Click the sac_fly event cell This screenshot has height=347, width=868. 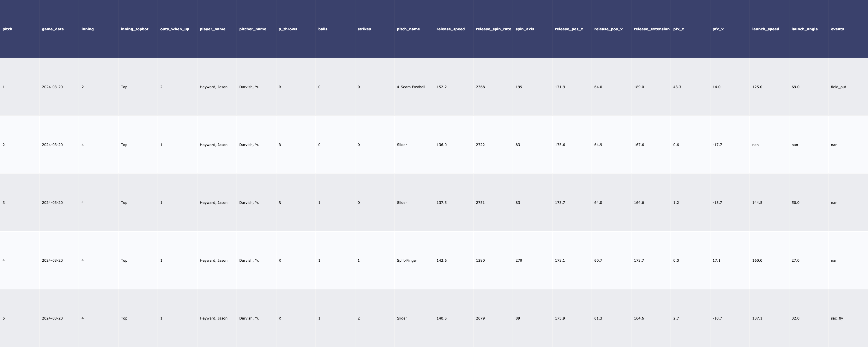pos(837,318)
